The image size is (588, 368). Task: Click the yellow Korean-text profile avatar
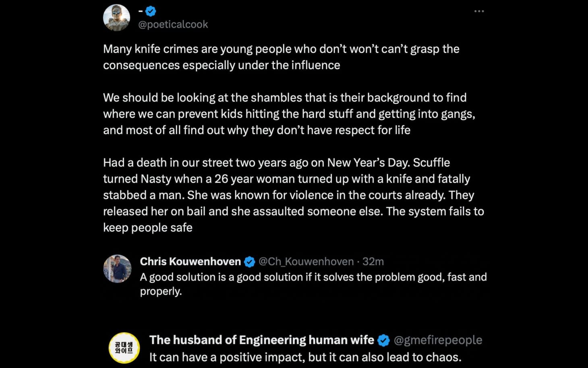(x=124, y=347)
